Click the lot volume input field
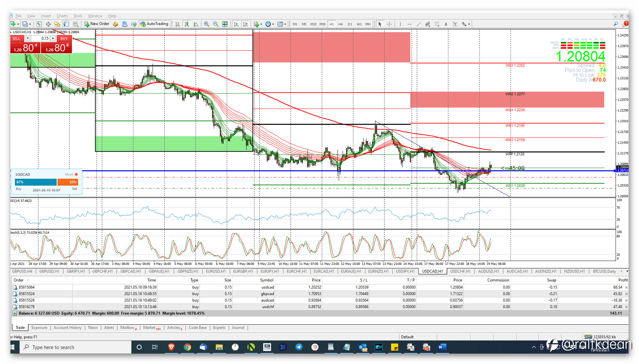Screen dimensions: 639x364 pos(40,38)
